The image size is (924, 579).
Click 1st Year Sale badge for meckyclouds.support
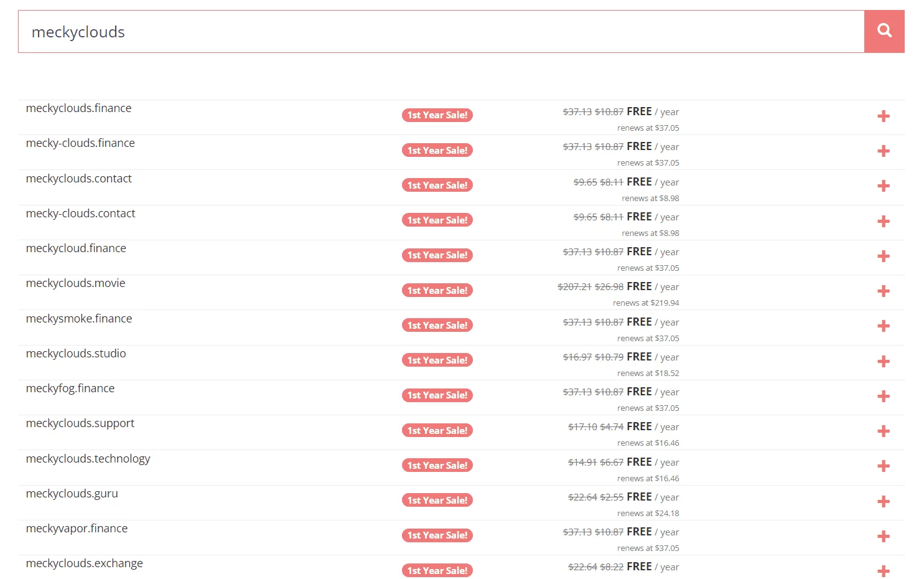[x=437, y=431]
